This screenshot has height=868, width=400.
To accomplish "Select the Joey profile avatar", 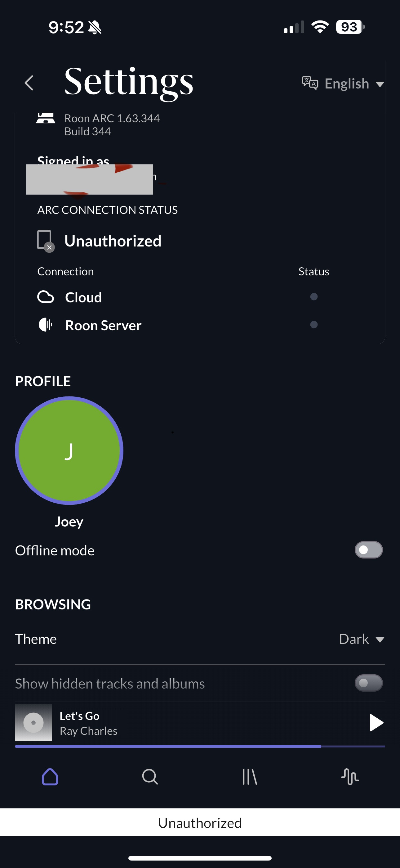I will [x=69, y=450].
